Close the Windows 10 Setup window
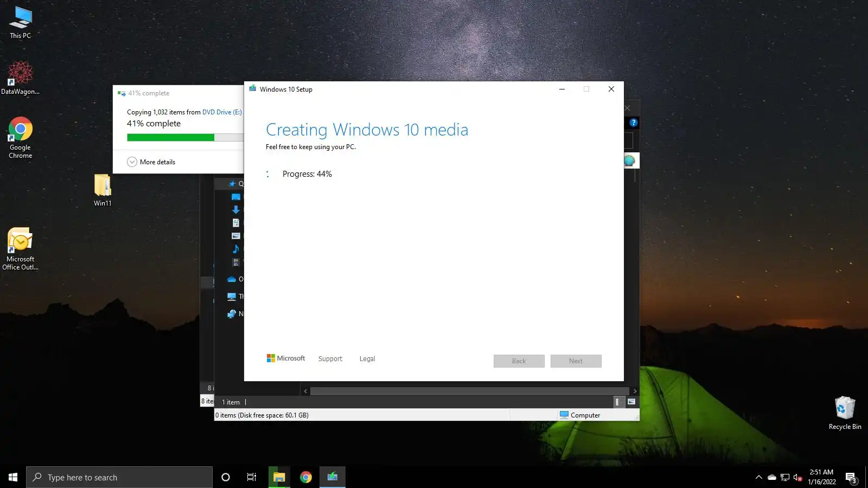The width and height of the screenshot is (868, 488). 611,89
